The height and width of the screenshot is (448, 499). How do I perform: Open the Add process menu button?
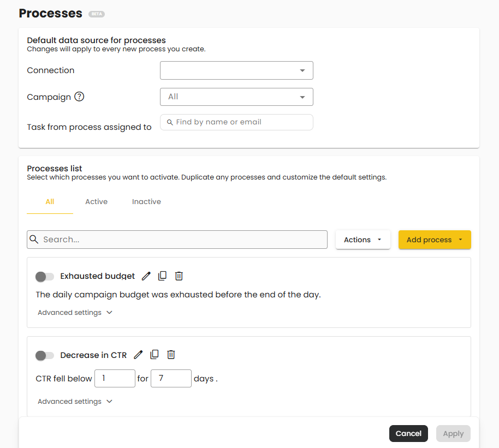tap(435, 240)
